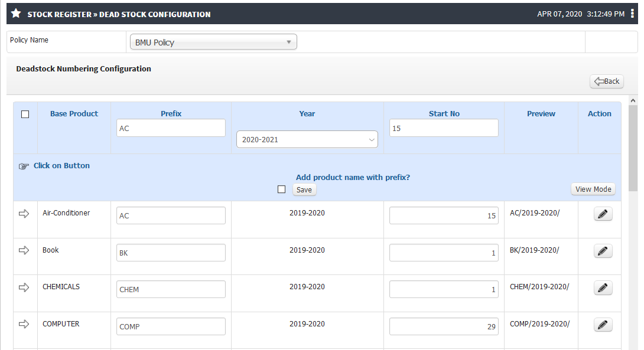
Task: Click the CHEMICALS product name
Action: tap(61, 287)
